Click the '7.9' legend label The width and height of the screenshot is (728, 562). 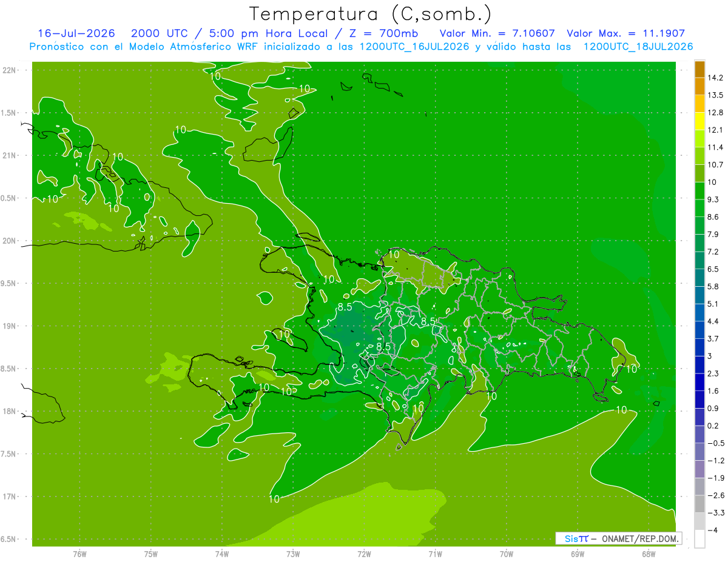[x=713, y=235]
